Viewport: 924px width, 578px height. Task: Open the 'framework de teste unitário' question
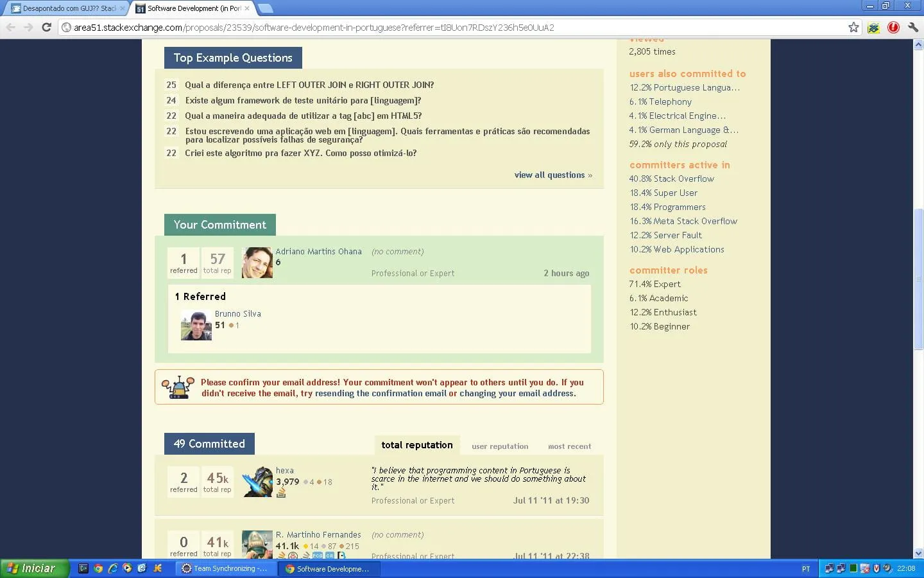coord(303,100)
